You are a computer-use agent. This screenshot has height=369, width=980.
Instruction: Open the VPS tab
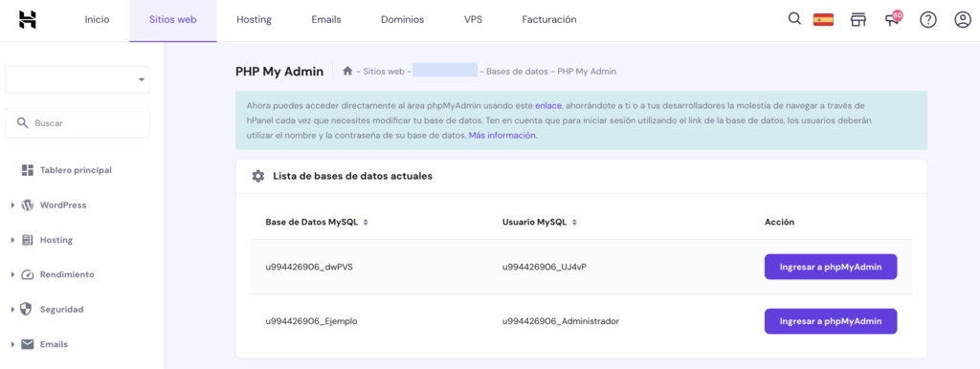[473, 20]
